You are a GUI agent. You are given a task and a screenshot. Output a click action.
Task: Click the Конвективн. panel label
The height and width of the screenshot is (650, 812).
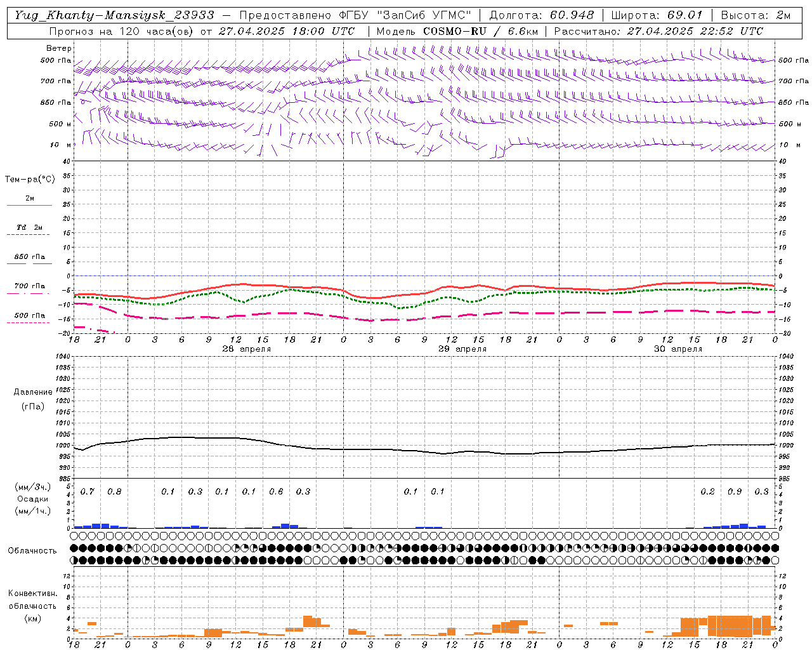tap(32, 594)
